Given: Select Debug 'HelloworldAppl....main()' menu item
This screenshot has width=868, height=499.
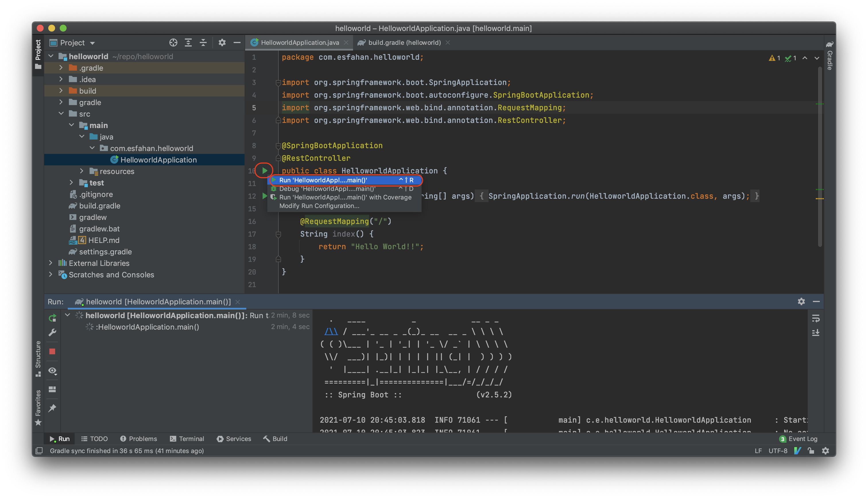Looking at the screenshot, I should point(327,189).
